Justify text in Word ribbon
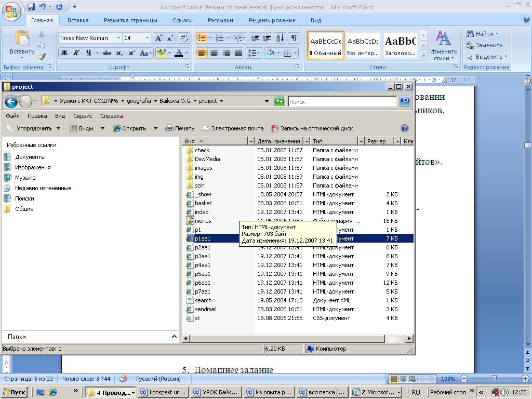This screenshot has width=532, height=399. tap(238, 53)
